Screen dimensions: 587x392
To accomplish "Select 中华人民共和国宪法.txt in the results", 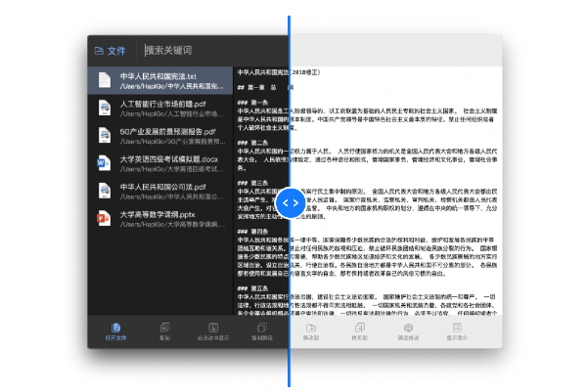I will point(160,80).
